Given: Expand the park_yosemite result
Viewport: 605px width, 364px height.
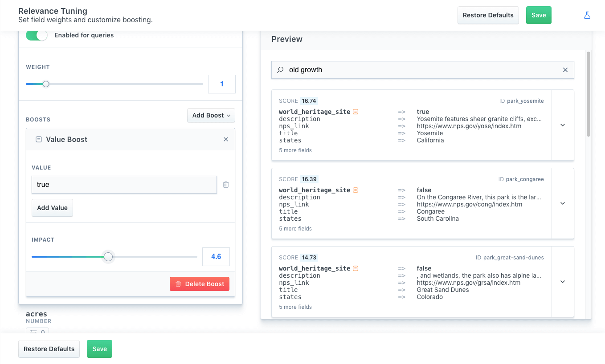Looking at the screenshot, I should coord(562,125).
